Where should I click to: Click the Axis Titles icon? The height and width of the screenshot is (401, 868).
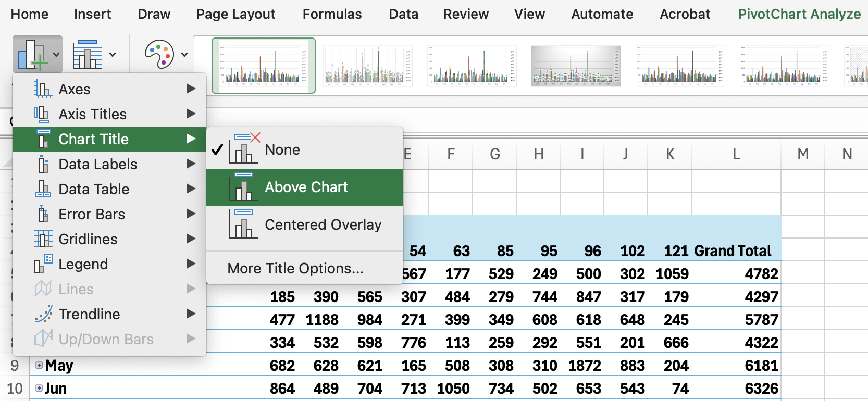[42, 114]
